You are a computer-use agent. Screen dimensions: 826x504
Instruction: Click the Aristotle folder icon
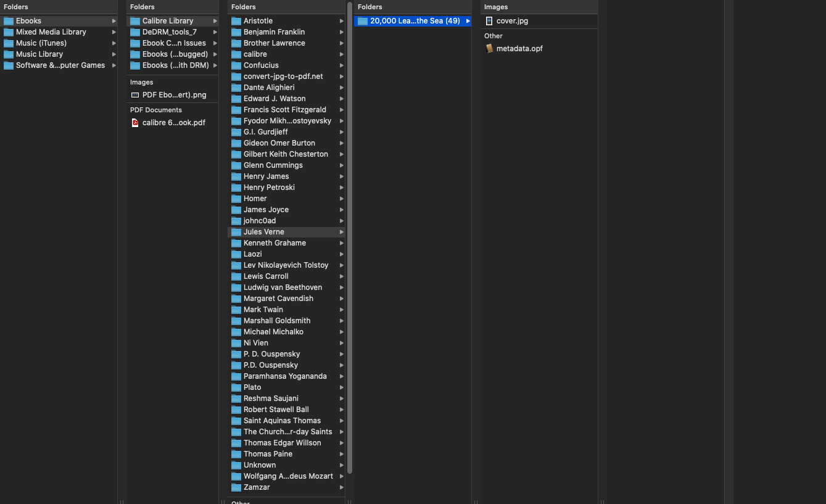(x=236, y=21)
